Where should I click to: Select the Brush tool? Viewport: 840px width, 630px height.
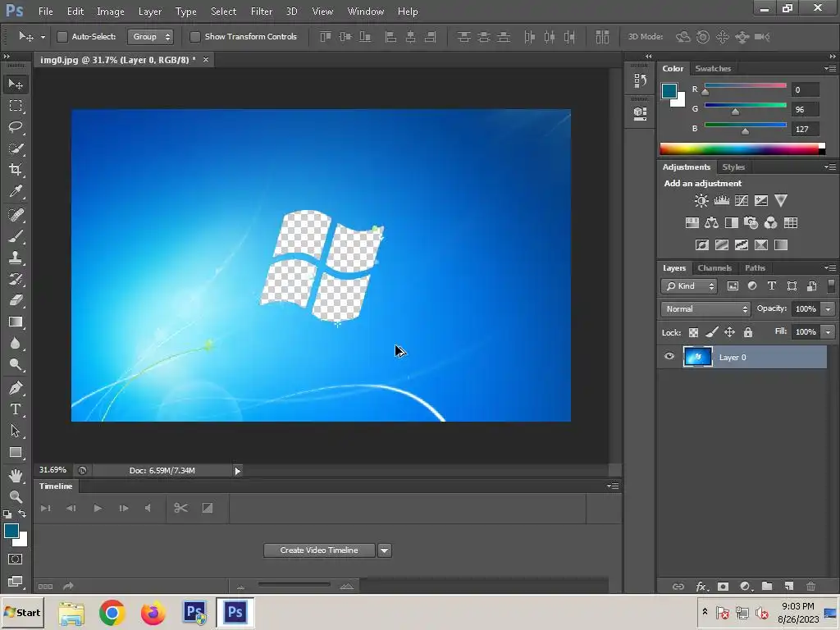tap(16, 236)
